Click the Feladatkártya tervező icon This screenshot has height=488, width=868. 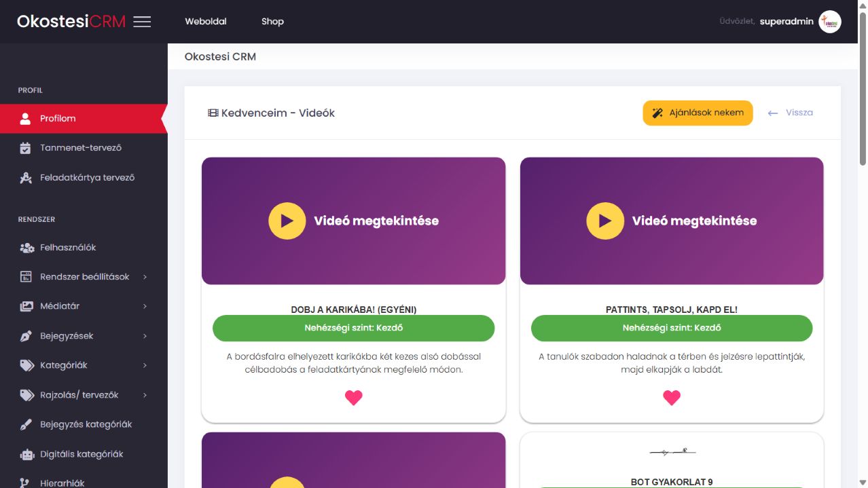tap(26, 178)
